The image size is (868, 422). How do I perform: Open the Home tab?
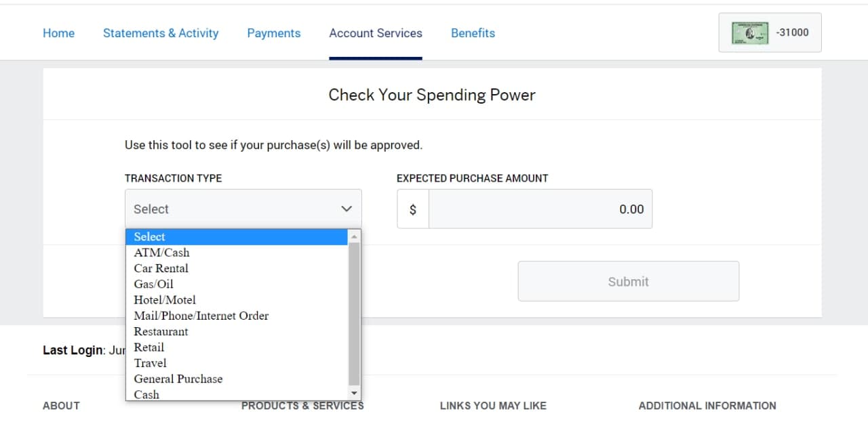[58, 33]
